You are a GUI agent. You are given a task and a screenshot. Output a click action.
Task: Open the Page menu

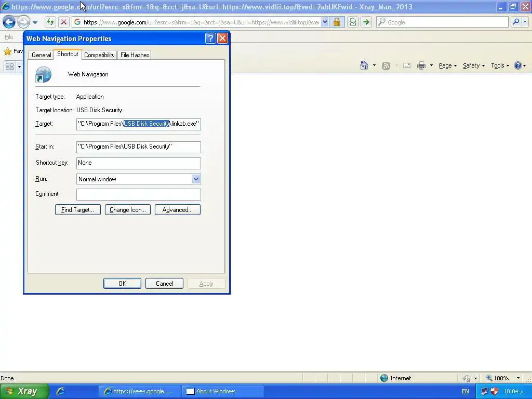[x=448, y=66]
